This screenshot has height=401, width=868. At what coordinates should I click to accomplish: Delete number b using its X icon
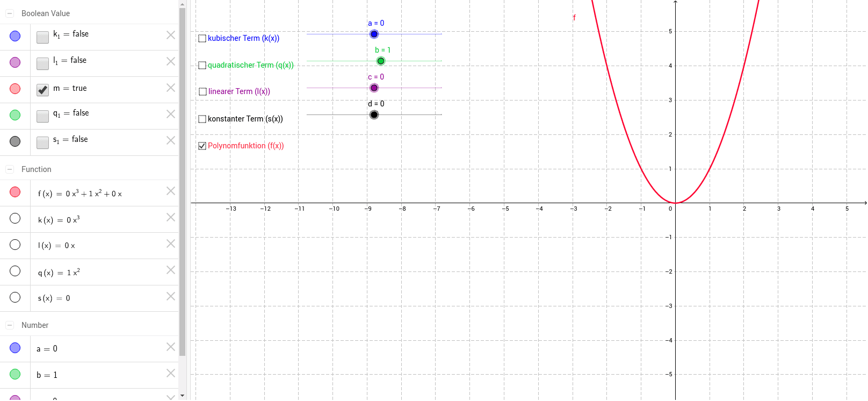171,373
